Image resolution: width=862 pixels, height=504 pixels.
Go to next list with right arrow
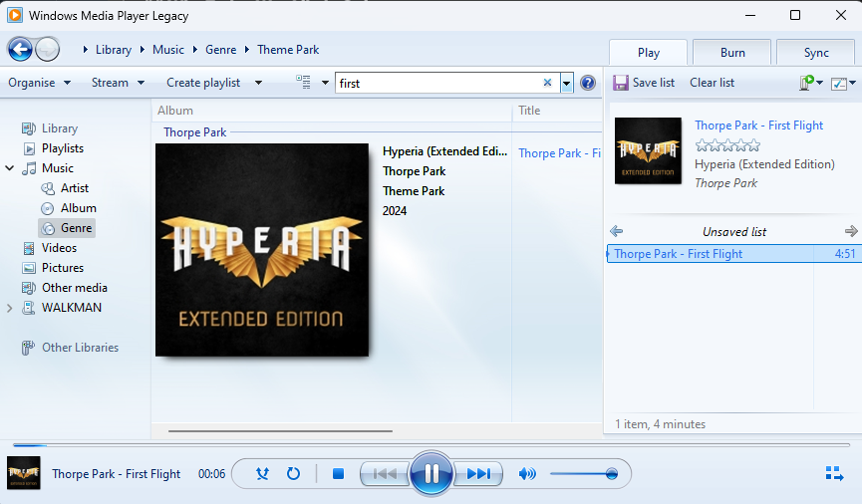coord(851,231)
